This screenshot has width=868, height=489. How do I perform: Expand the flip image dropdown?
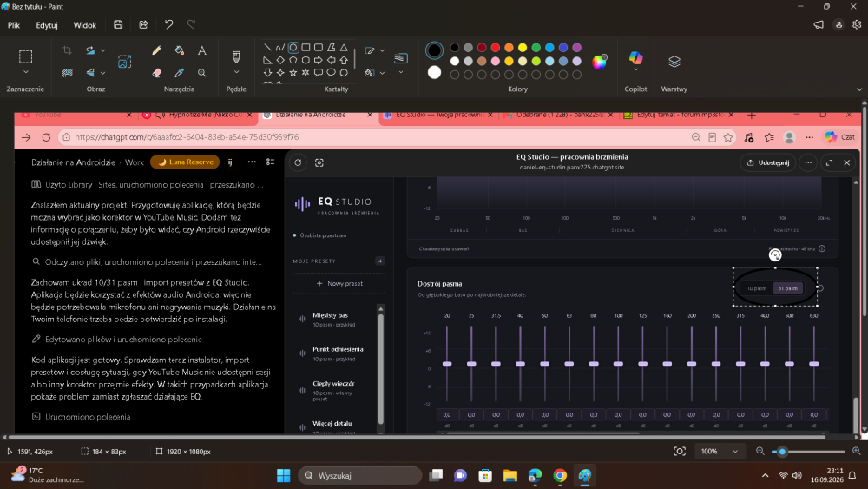click(x=103, y=73)
